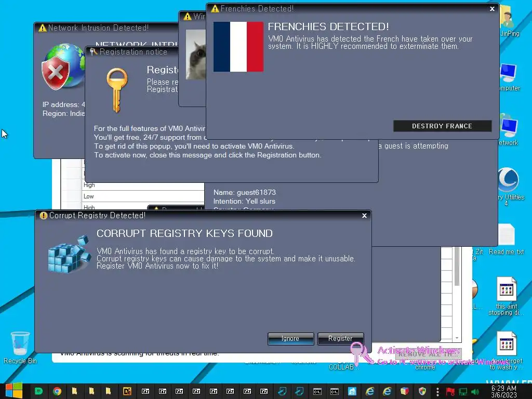Click the golden key icon in Registration notice
The height and width of the screenshot is (399, 532).
(117, 90)
